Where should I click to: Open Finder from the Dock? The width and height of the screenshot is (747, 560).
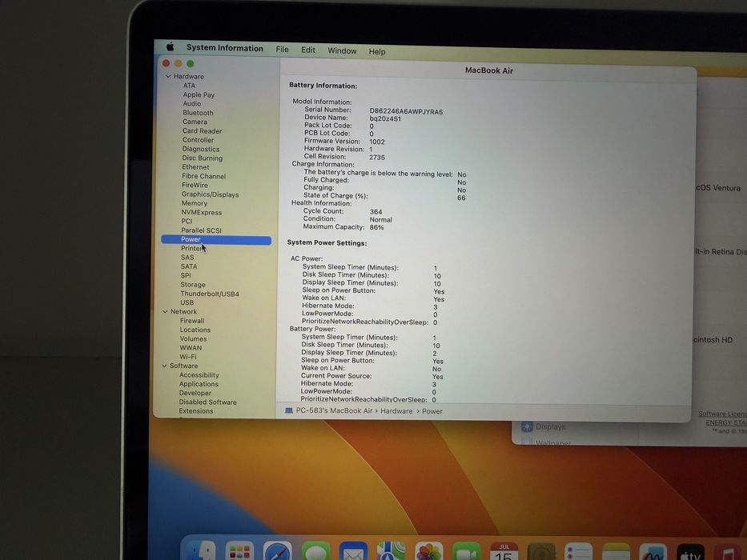coord(201,550)
